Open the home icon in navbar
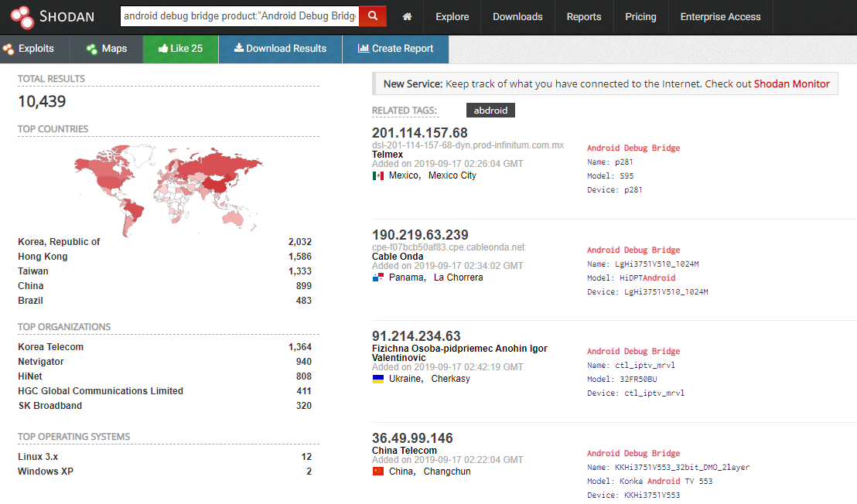The height and width of the screenshot is (504, 857). click(407, 17)
